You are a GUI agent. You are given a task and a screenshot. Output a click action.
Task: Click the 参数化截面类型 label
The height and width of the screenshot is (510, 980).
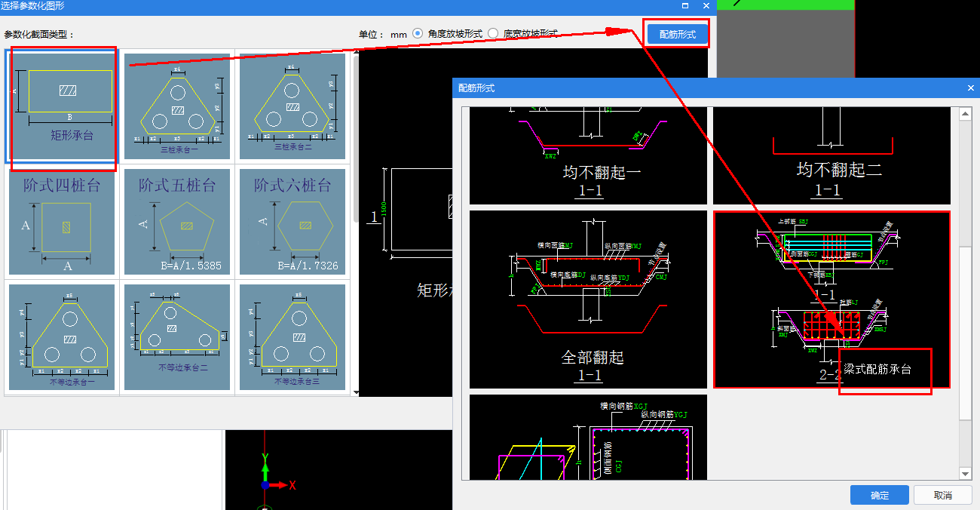(x=39, y=35)
